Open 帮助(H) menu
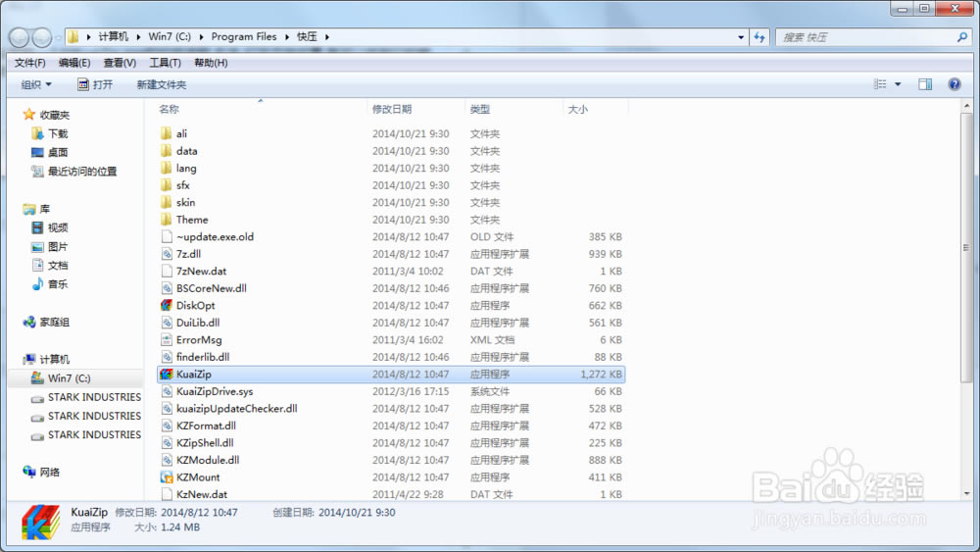This screenshot has height=552, width=980. pos(211,63)
